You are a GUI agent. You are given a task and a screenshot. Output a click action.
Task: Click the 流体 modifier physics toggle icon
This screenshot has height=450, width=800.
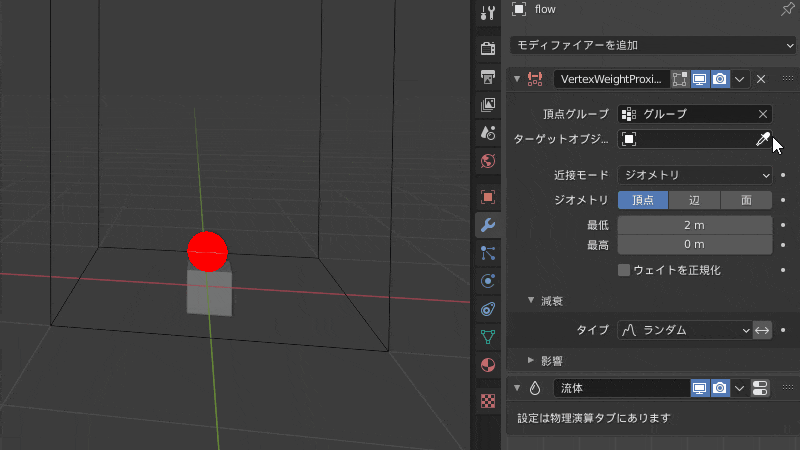pos(760,388)
